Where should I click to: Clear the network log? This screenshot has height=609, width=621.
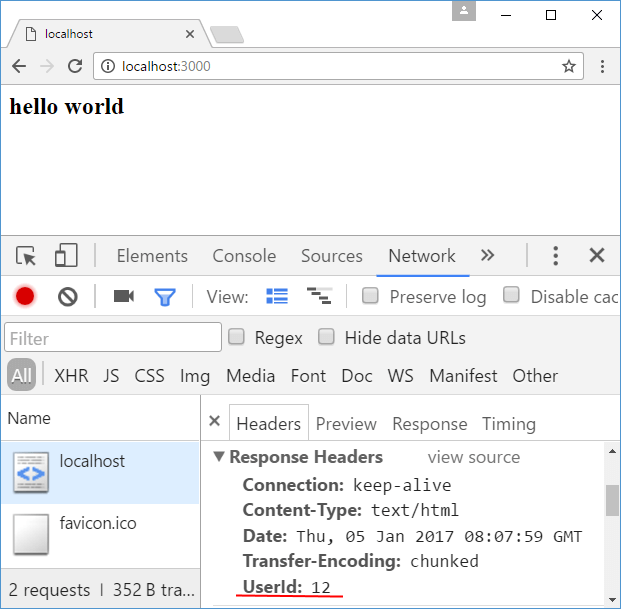(x=67, y=296)
